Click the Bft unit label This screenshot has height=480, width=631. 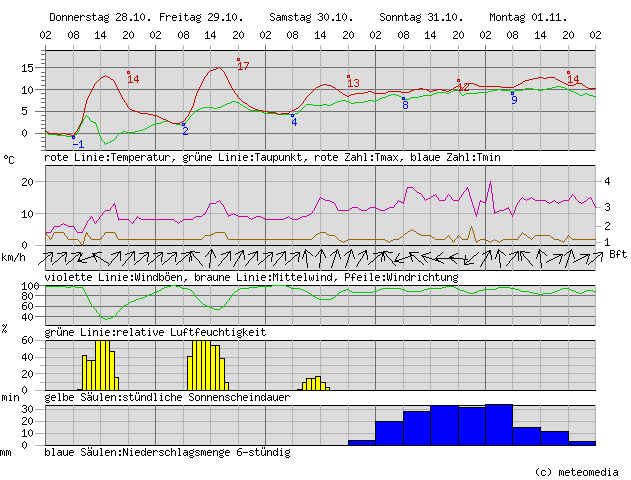(x=618, y=254)
